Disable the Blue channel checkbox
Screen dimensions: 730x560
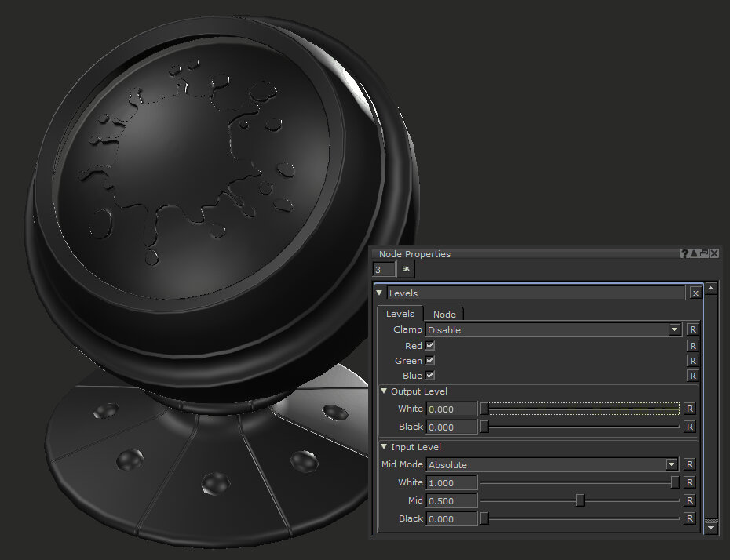(430, 376)
